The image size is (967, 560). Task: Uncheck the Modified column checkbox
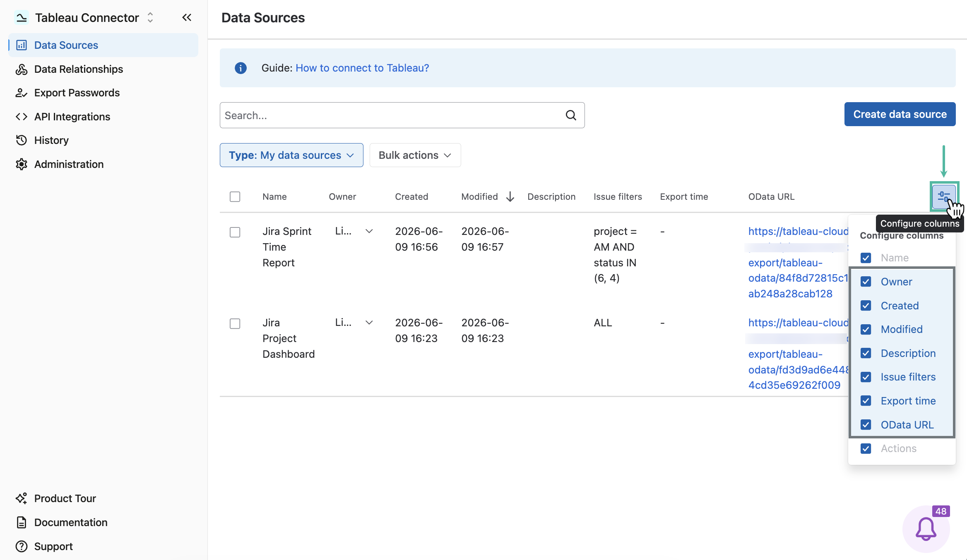(866, 329)
